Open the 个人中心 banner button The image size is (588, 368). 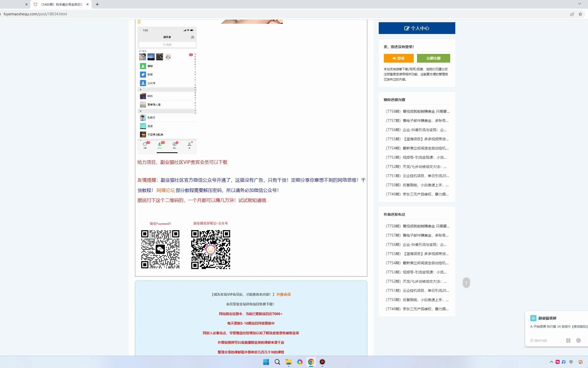pos(417,28)
